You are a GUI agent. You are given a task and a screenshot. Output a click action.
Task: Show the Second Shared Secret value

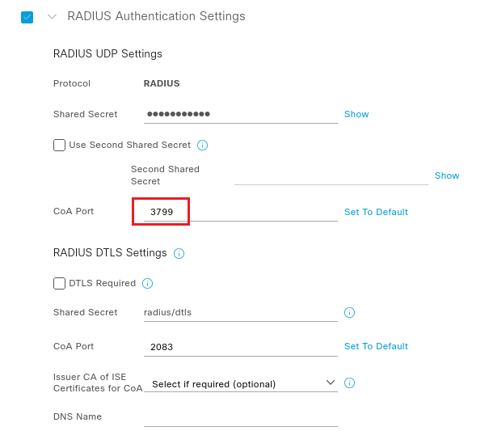pyautogui.click(x=447, y=175)
